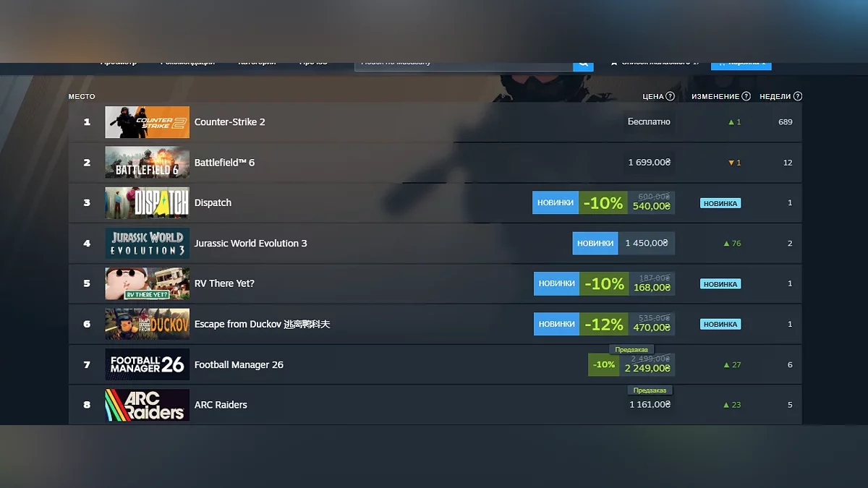
Task: Click the НОВИНКИ tag on RV There Yet?
Action: click(556, 284)
